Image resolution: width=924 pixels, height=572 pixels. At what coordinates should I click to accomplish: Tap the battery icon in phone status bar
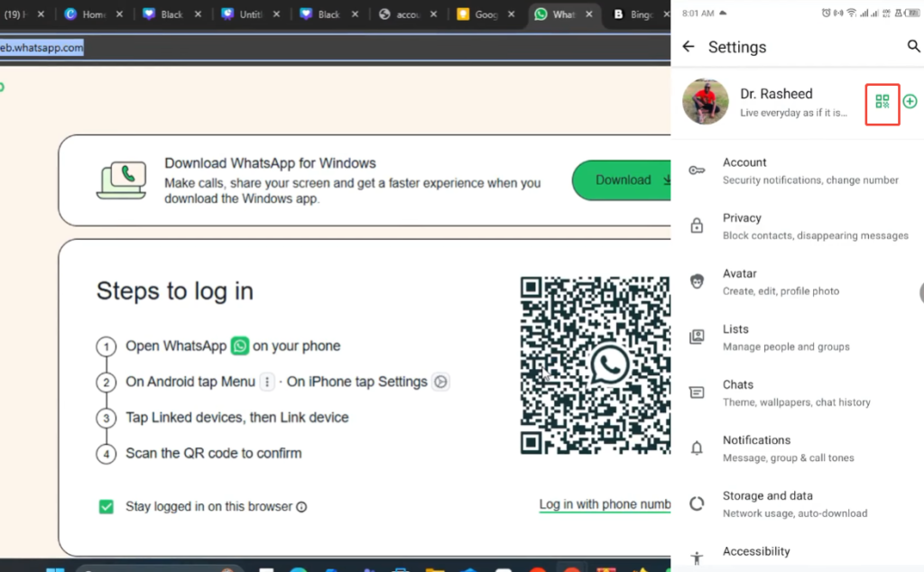tap(913, 13)
